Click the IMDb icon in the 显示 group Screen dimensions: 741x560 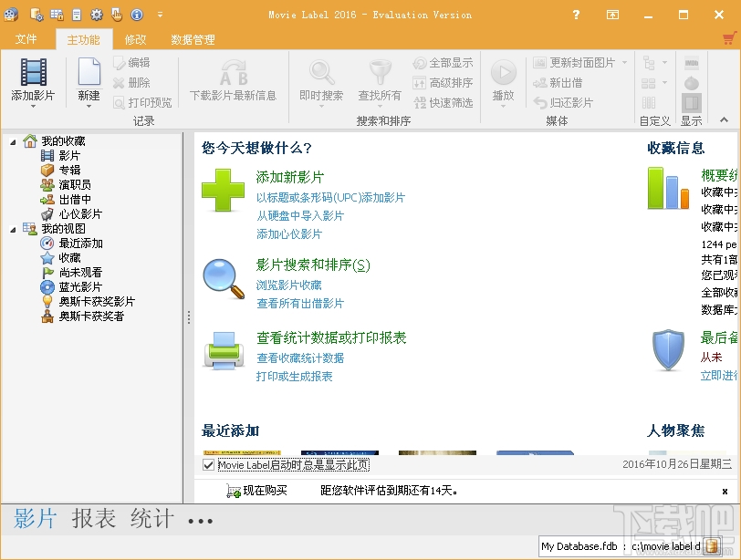pyautogui.click(x=692, y=63)
